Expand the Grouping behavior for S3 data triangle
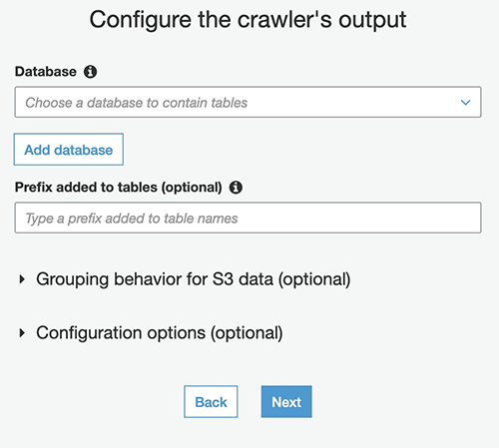Screen dimensions: 499x448 [x=22, y=279]
